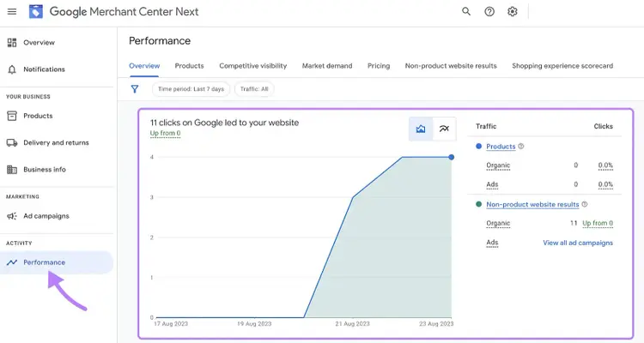Open the Pricing tab
Screen dimensions: 644x343
click(x=379, y=66)
